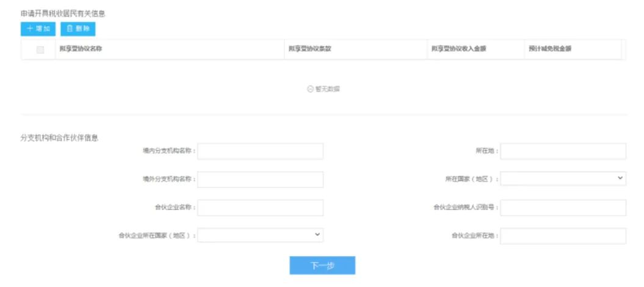Expand the 合伙企业所在国家（地区） dropdown
The image size is (644, 287).
point(260,235)
